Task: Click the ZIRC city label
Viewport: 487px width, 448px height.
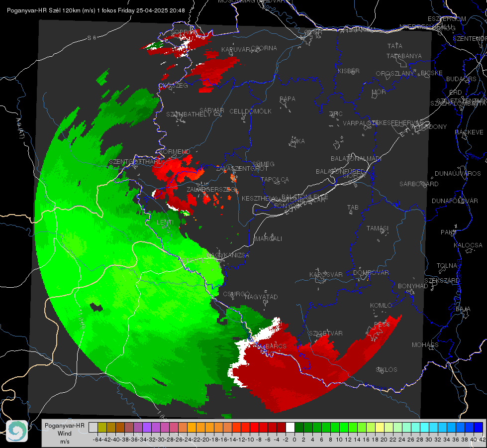Action: [x=336, y=114]
